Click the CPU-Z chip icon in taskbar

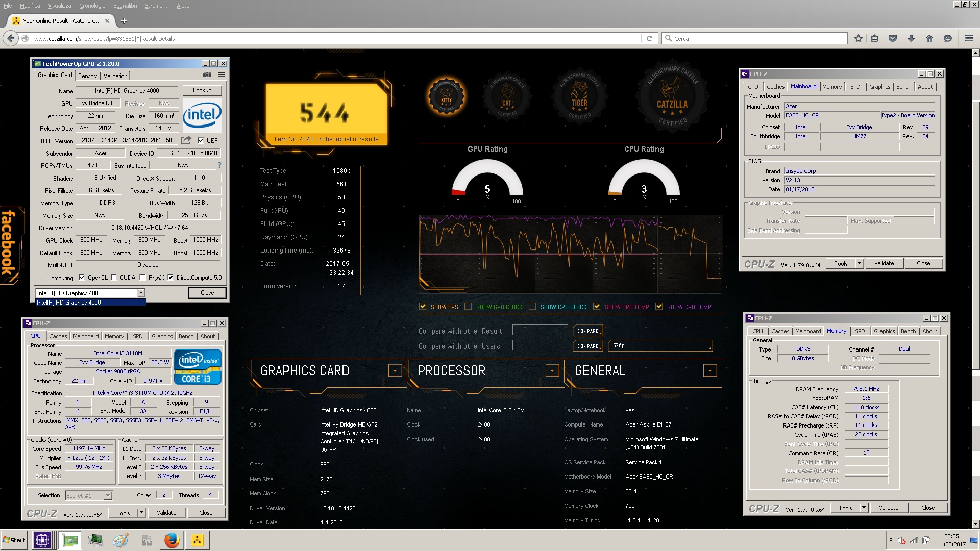(x=42, y=540)
